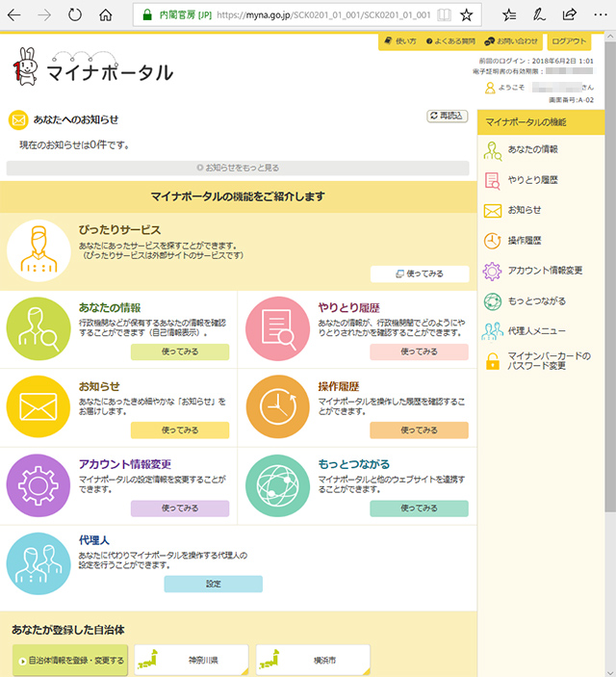
Task: Click the yellow お知らせ envelope circle icon
Action: (x=38, y=406)
